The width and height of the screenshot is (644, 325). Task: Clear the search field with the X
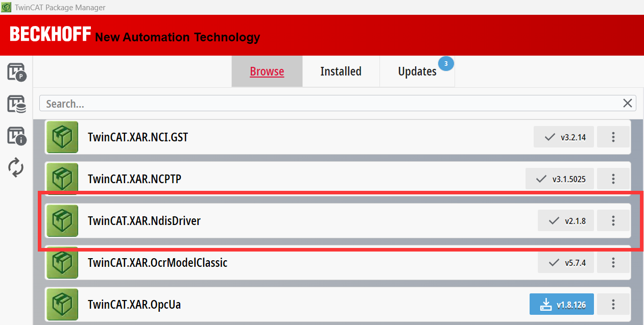click(x=628, y=104)
